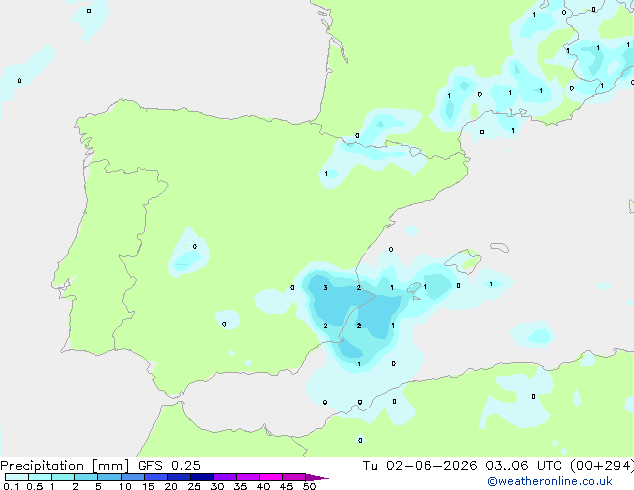Viewport: 634px width, 490px height.
Task: Click the '(00+294)' forecast hour text
Action: coord(602,466)
